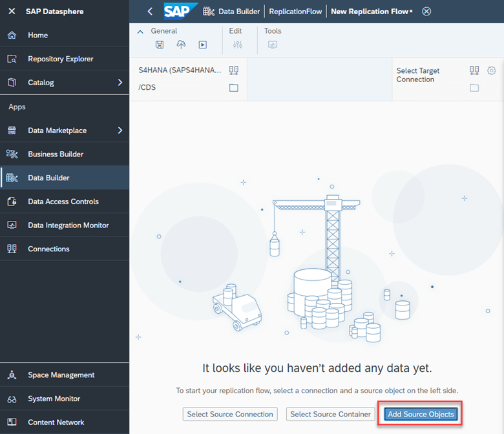Open the /CDS source container folder icon

click(x=234, y=88)
